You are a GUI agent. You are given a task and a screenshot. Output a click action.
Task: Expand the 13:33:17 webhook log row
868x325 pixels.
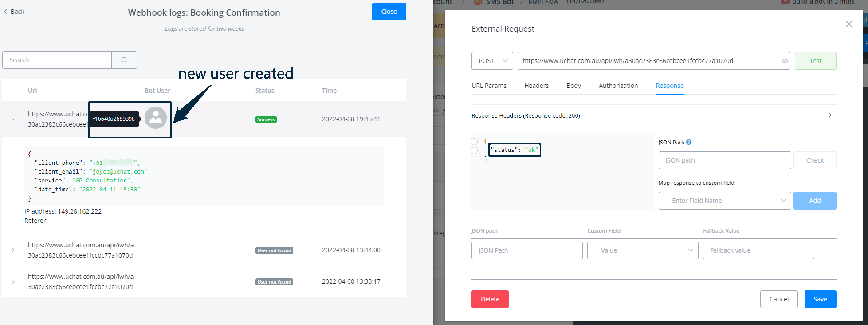click(x=13, y=281)
